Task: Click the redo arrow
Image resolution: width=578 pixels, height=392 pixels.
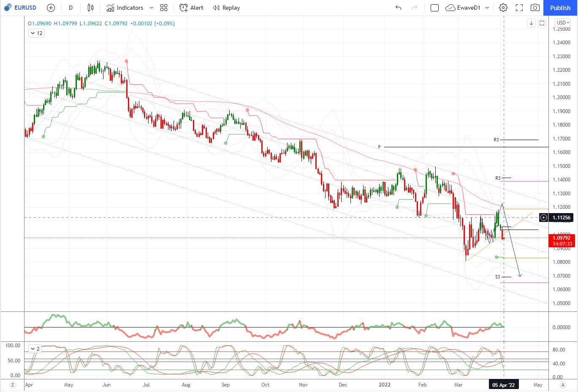Action: (414, 8)
